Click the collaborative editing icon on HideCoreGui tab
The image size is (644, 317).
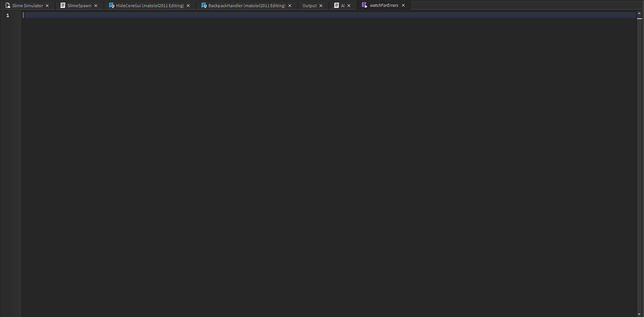click(111, 5)
